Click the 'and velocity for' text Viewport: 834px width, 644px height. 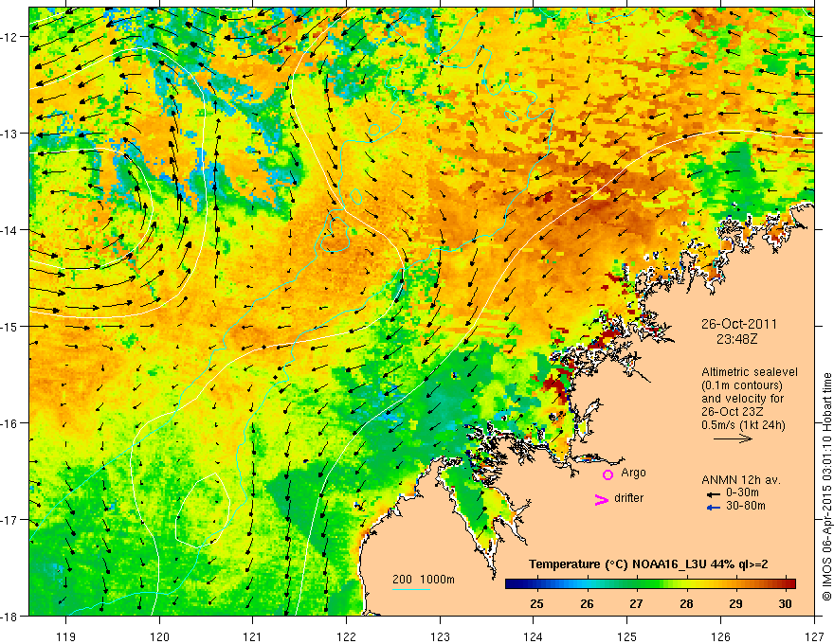pyautogui.click(x=742, y=399)
